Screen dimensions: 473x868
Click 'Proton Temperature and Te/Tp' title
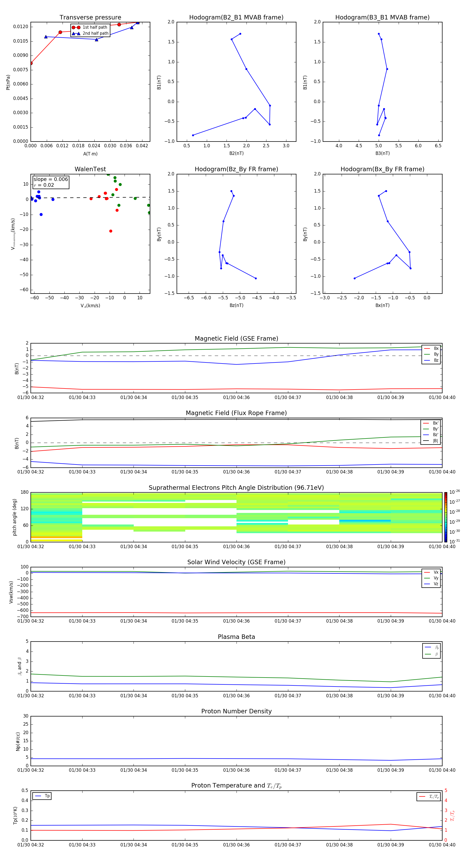click(x=236, y=786)
